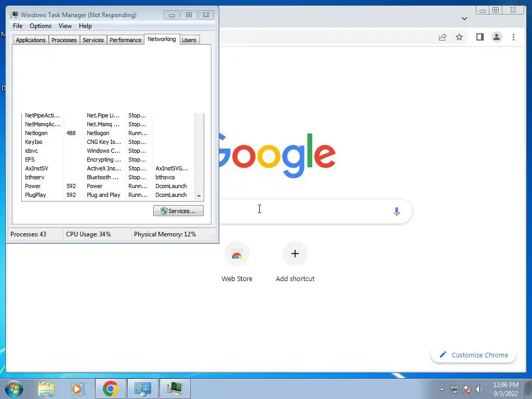Screen dimensions: 532x399
Task: Start Google voice search microphone
Action: 396,211
